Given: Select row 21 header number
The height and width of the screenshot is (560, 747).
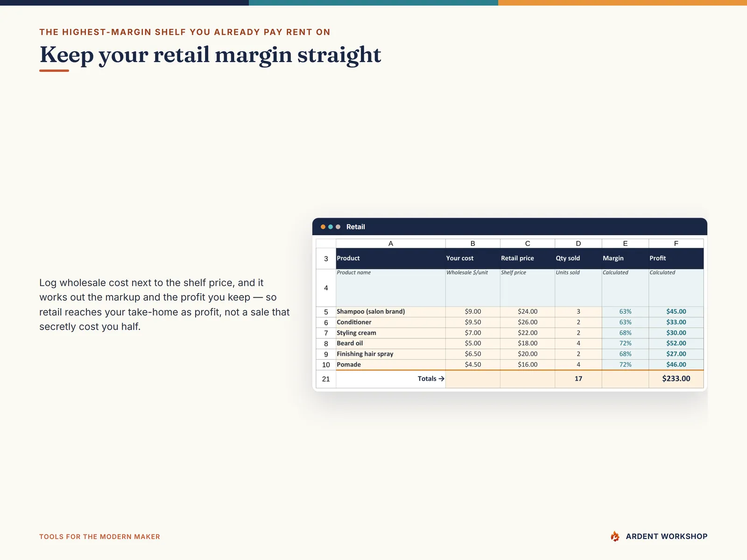Looking at the screenshot, I should (326, 379).
